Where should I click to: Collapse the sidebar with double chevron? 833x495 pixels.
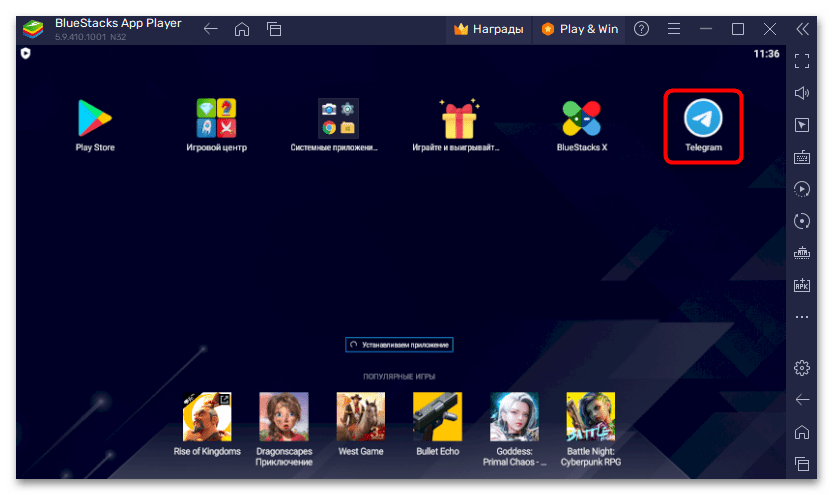point(802,29)
